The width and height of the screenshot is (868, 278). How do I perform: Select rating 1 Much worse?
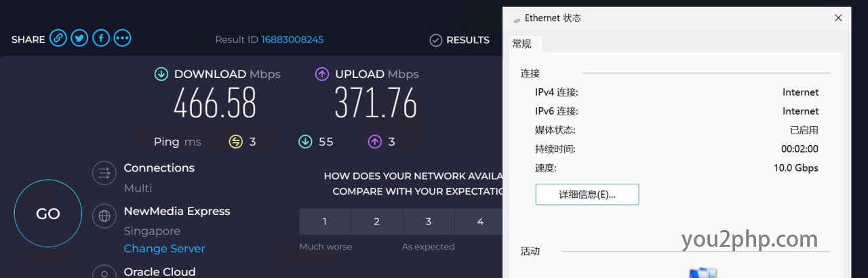click(325, 222)
